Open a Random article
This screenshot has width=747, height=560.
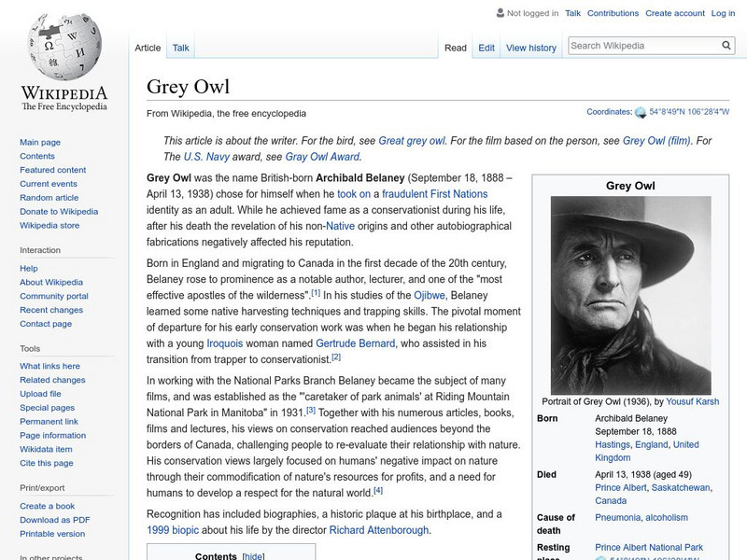[49, 197]
